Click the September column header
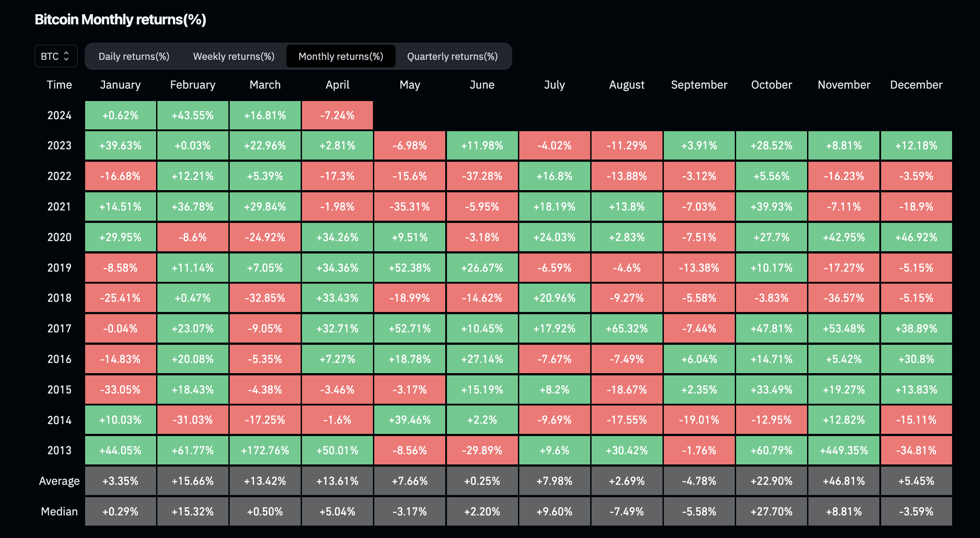The height and width of the screenshot is (538, 980). click(x=699, y=85)
